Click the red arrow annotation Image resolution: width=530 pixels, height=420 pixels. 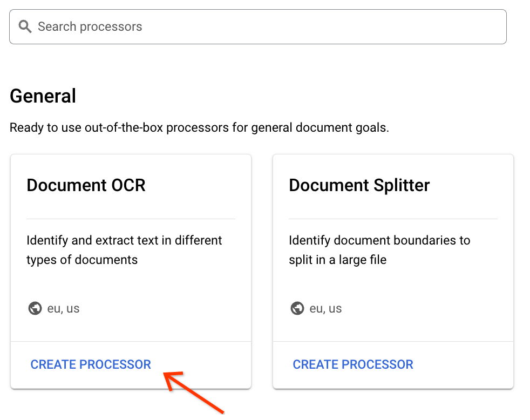pyautogui.click(x=194, y=390)
